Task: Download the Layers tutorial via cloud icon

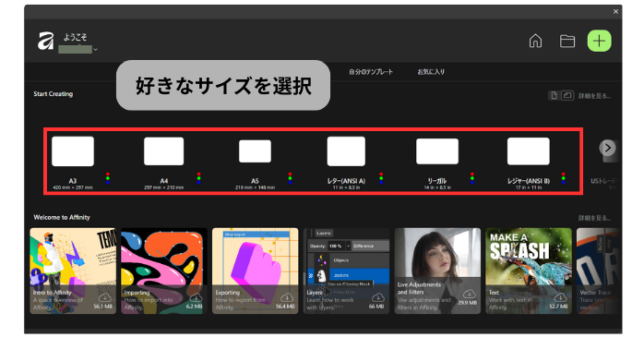Action: click(378, 296)
